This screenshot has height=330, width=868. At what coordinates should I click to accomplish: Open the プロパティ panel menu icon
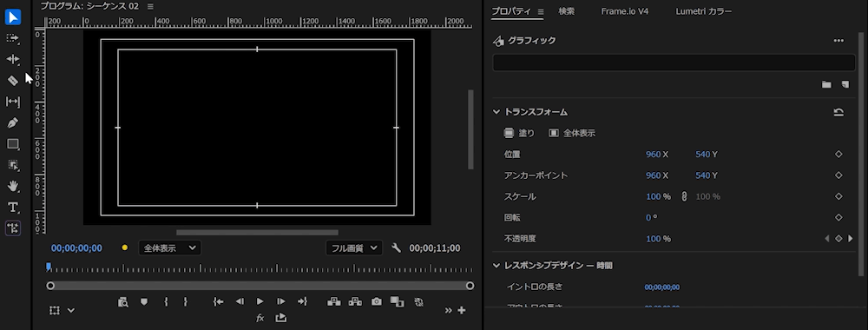(x=541, y=11)
